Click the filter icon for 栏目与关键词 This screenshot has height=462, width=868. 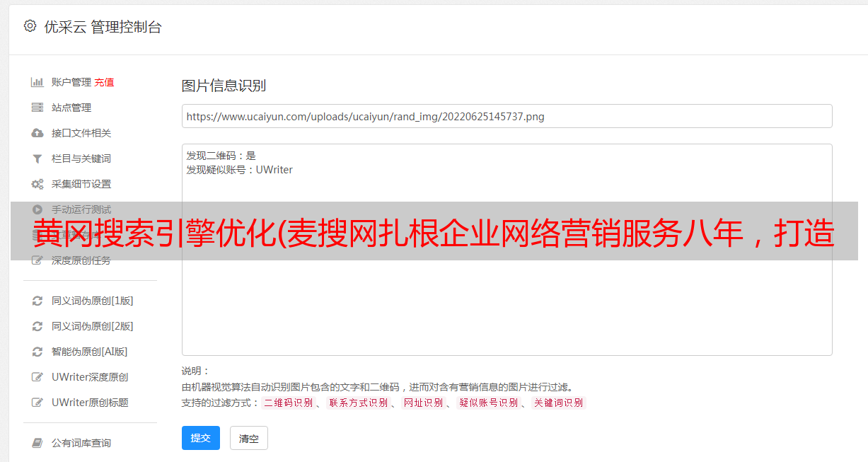(x=37, y=158)
